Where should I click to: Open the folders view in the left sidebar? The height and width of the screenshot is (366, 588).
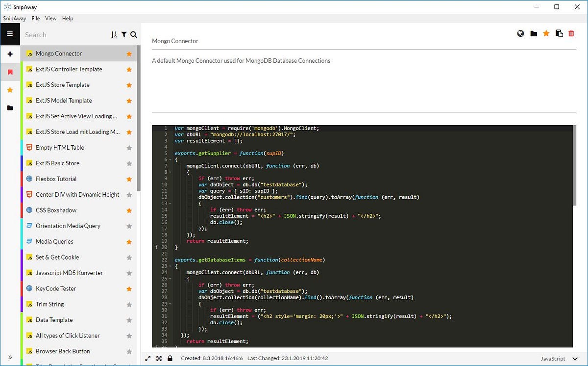pyautogui.click(x=10, y=107)
